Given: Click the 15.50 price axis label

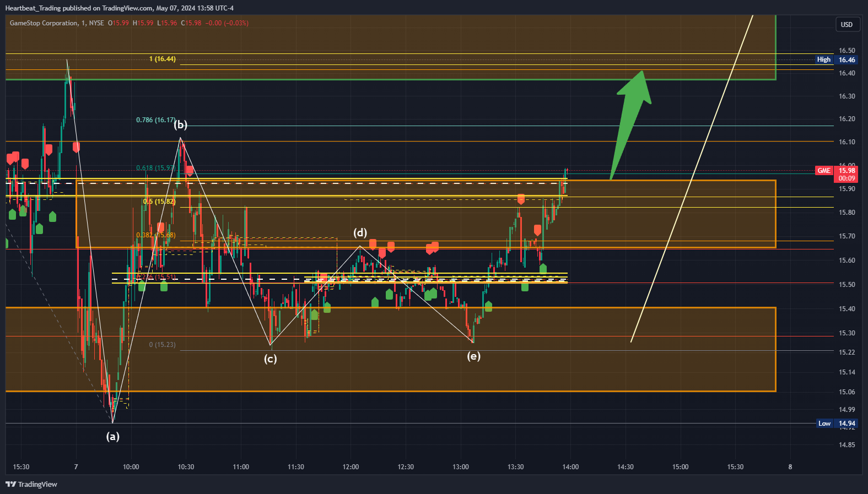Looking at the screenshot, I should point(847,285).
